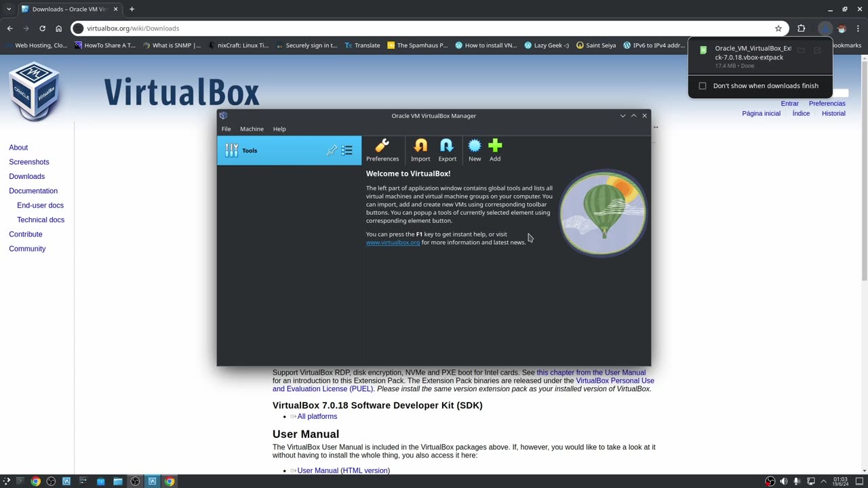
Task: Go to Página inicial link
Action: 761,114
